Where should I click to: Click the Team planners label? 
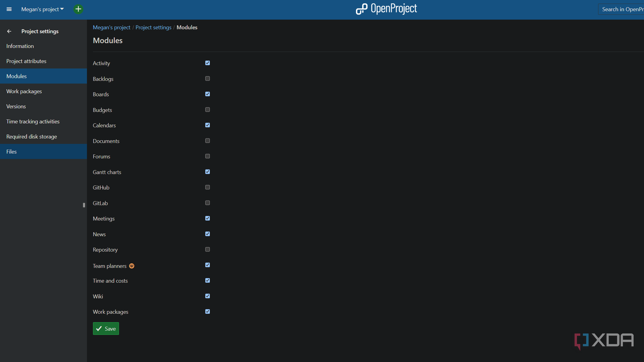pos(110,266)
